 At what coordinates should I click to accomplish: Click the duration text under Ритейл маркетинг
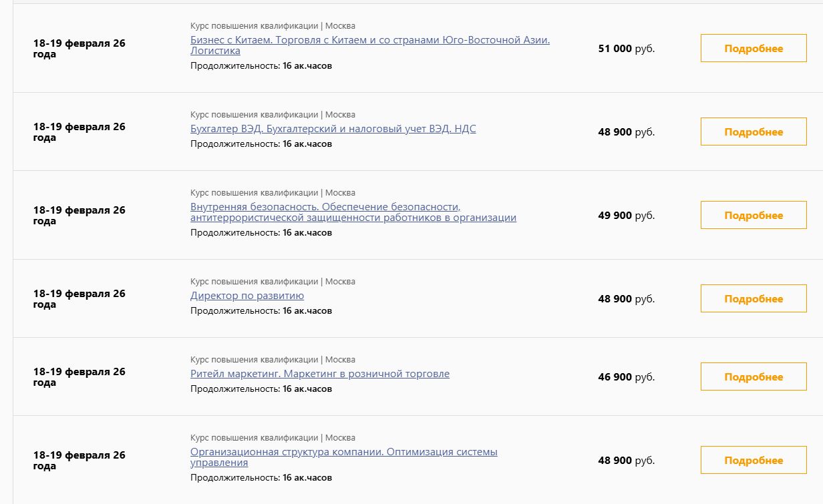(x=261, y=389)
